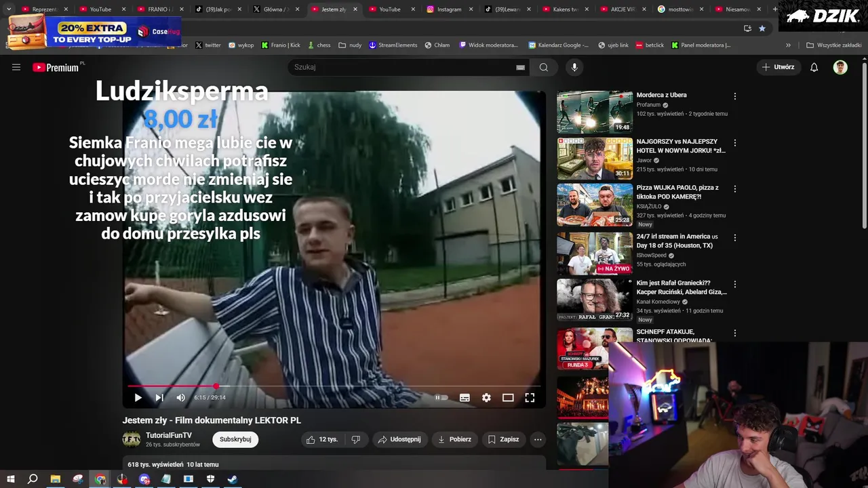Open Pizza WUJKA PAOLO video thumbnail
This screenshot has height=488, width=868.
(595, 205)
